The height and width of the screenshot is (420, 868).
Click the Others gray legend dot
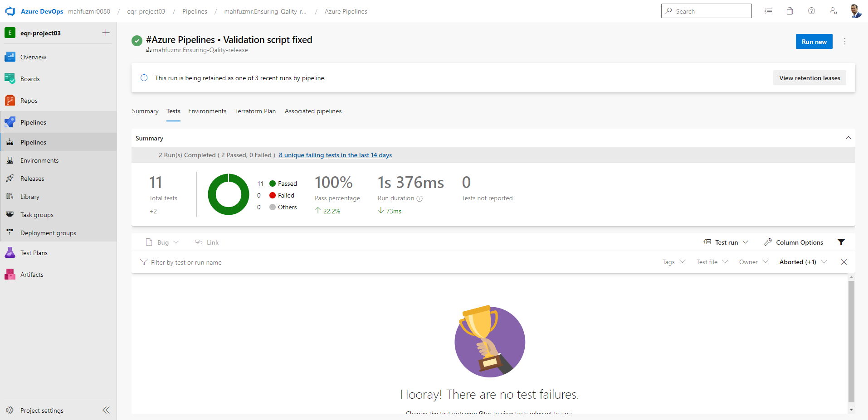273,207
